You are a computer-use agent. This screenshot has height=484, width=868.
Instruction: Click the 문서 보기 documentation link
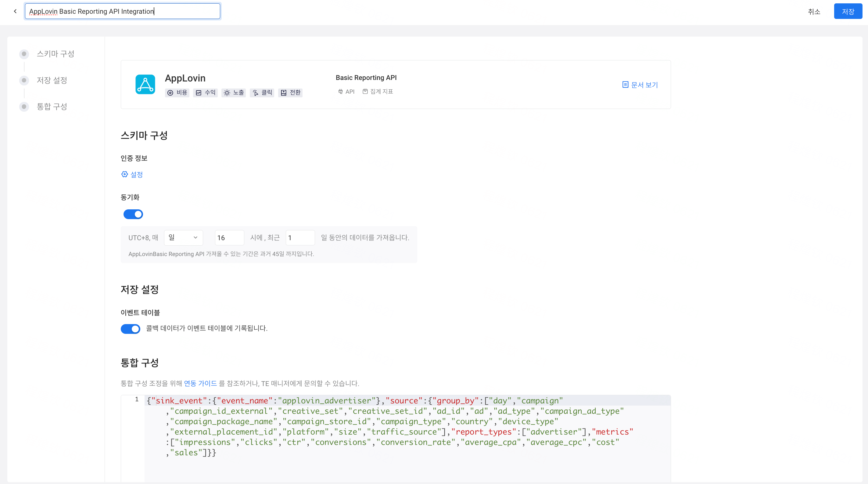[640, 85]
